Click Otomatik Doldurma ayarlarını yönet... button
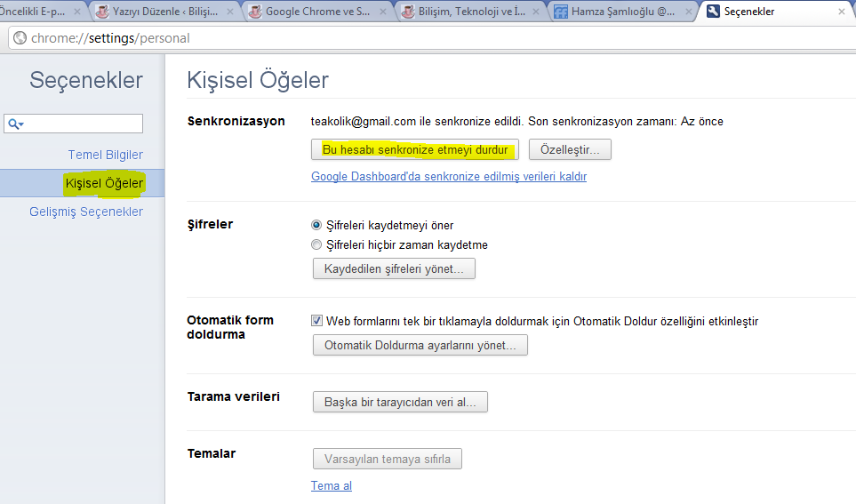Screen dimensions: 856x504 tap(420, 345)
